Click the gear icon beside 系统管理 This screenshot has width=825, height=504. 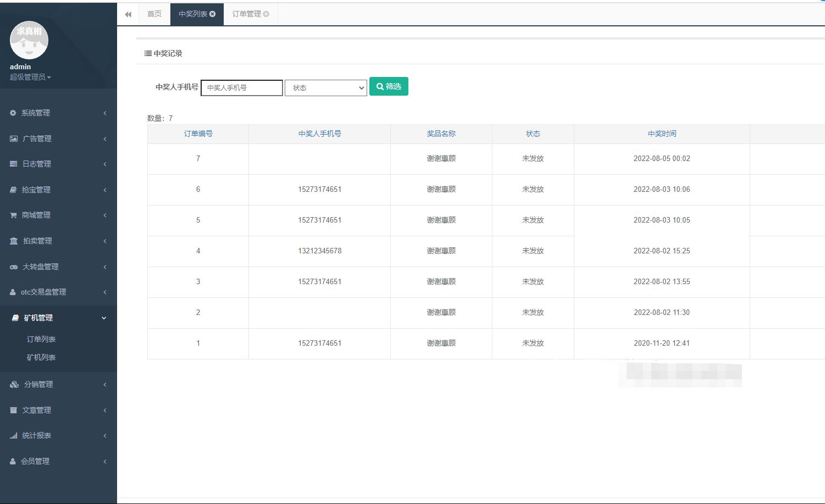click(13, 113)
